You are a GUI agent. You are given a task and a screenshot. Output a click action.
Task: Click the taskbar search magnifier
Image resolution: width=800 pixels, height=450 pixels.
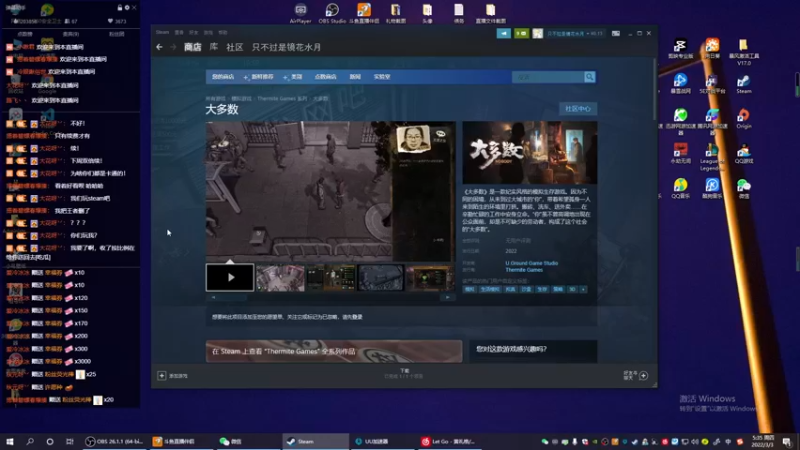point(30,441)
